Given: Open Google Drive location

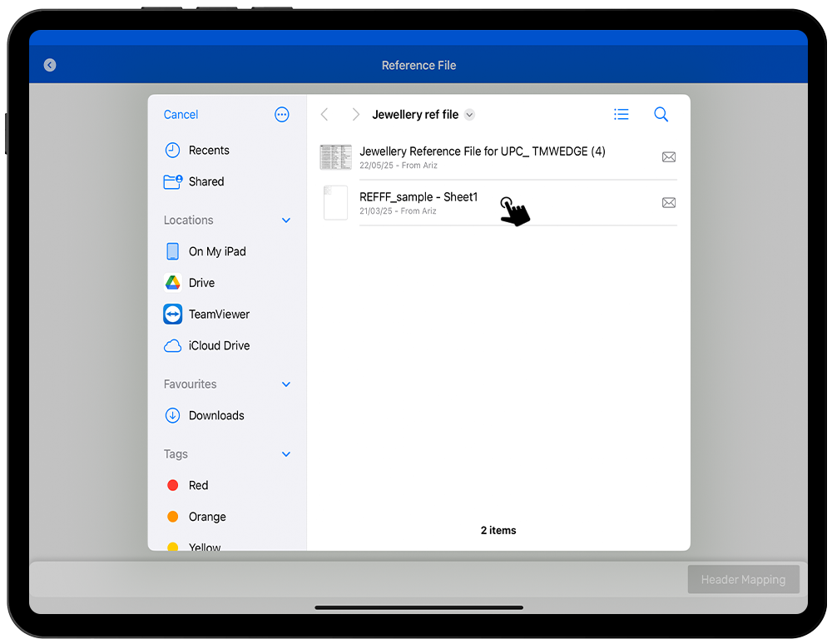Looking at the screenshot, I should (201, 283).
